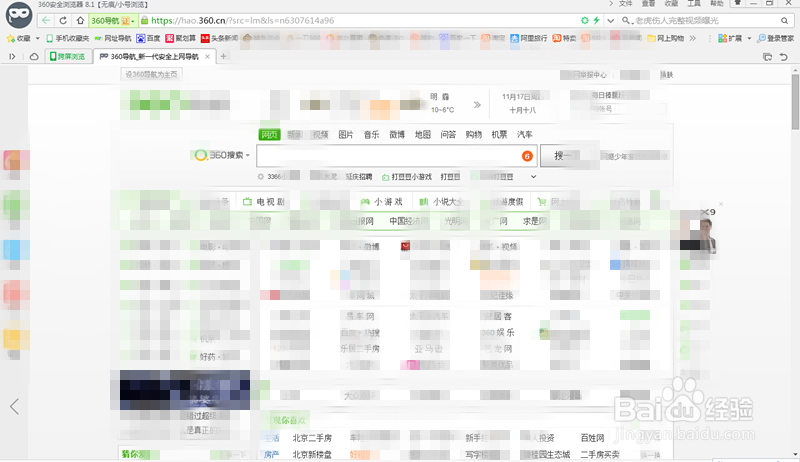The width and height of the screenshot is (800, 462).
Task: Expand the address bar history chevron
Action: pos(610,20)
